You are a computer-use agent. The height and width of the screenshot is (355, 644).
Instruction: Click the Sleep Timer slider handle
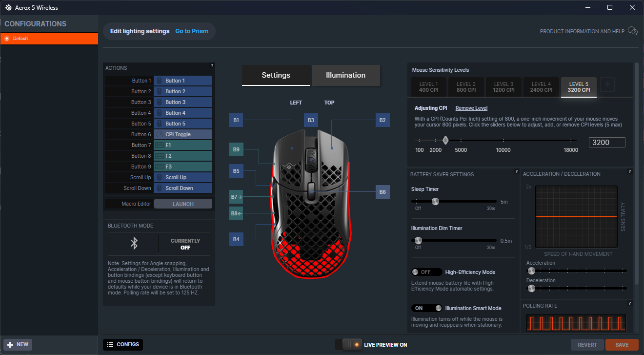(x=435, y=201)
